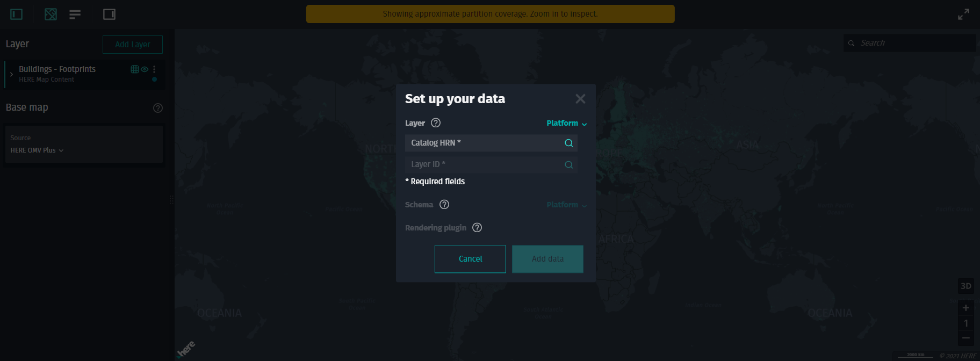Image resolution: width=980 pixels, height=361 pixels.
Task: Open the Layer Platform dropdown
Action: tap(566, 123)
